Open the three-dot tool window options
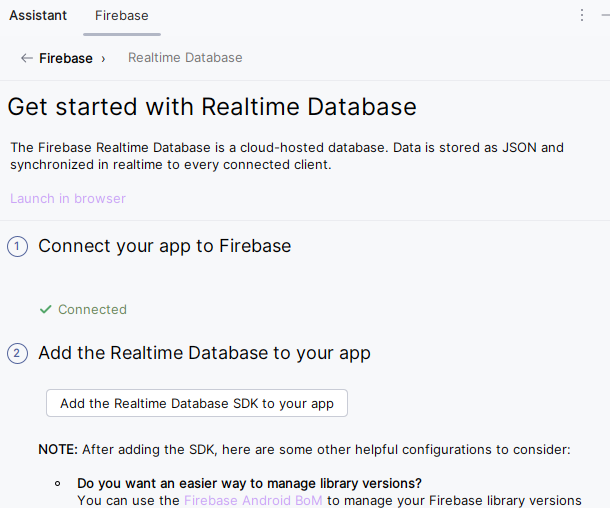The height and width of the screenshot is (508, 610). [x=583, y=15]
